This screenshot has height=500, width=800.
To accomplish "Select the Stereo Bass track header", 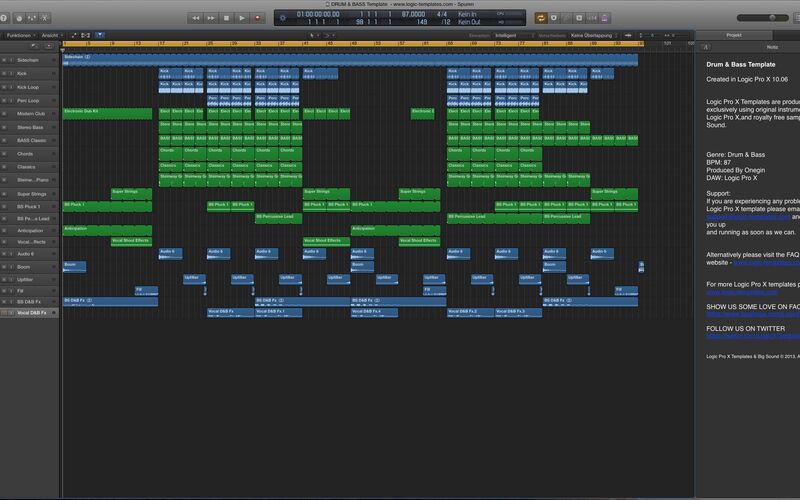I will [29, 127].
